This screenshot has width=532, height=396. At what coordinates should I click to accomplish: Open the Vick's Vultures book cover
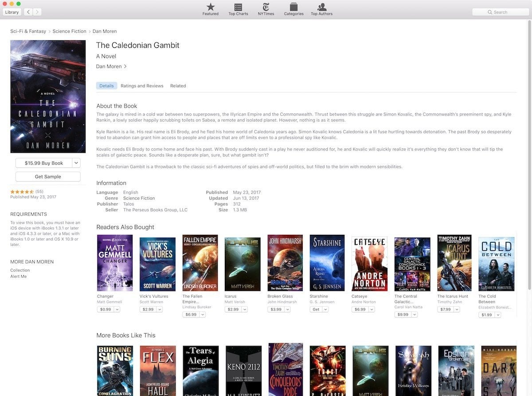tap(157, 264)
